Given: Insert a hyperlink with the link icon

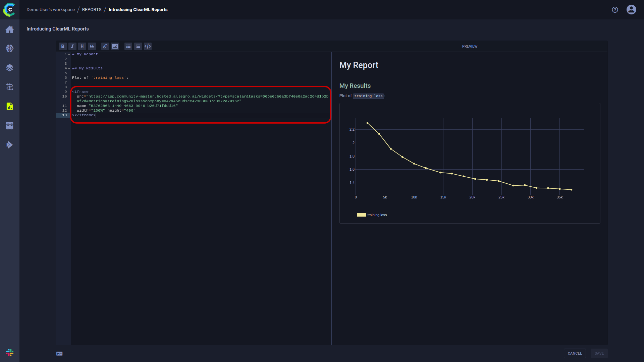Looking at the screenshot, I should click(x=105, y=46).
